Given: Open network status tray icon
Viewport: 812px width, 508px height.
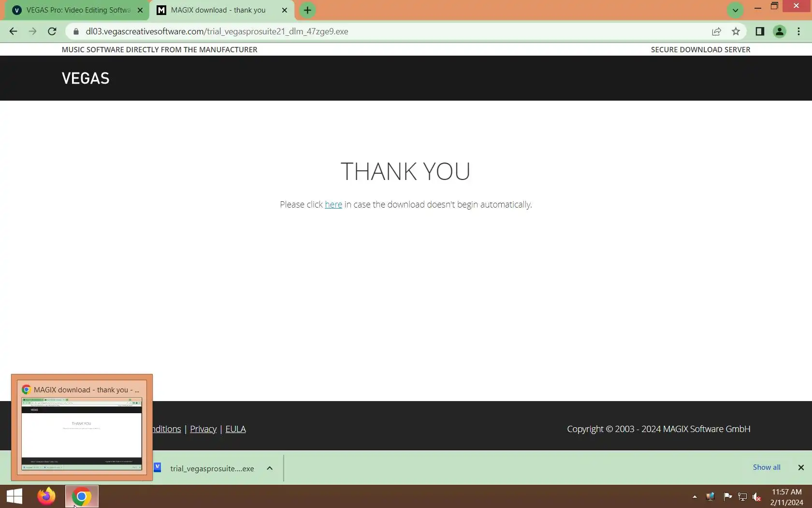Looking at the screenshot, I should pyautogui.click(x=742, y=496).
